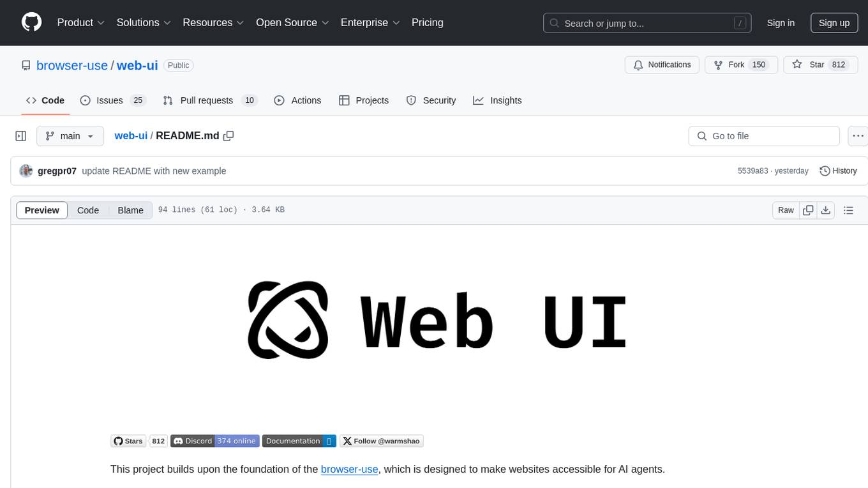The image size is (868, 488).
Task: Open the README outline menu
Action: (848, 210)
